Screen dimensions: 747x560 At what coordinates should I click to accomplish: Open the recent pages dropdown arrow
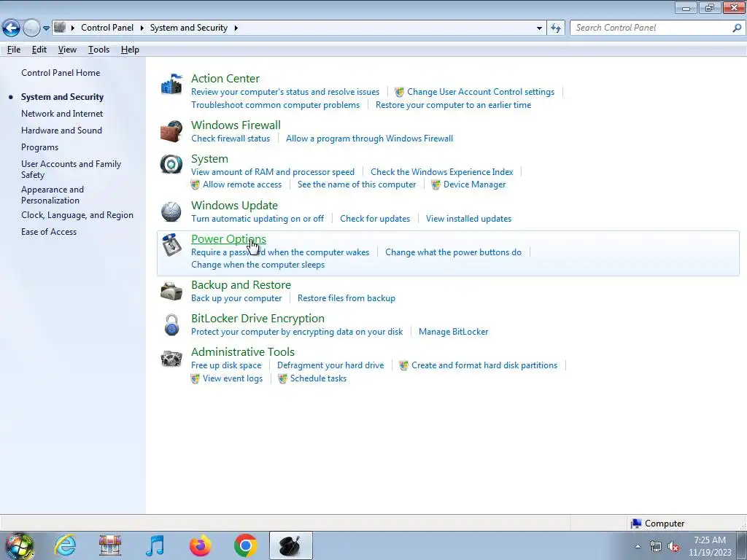(46, 28)
